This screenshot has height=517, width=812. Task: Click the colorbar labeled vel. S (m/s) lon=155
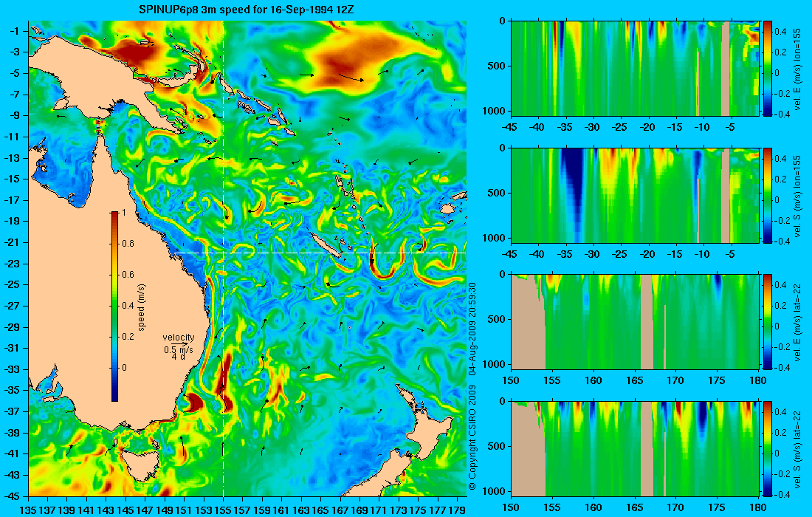coord(768,195)
